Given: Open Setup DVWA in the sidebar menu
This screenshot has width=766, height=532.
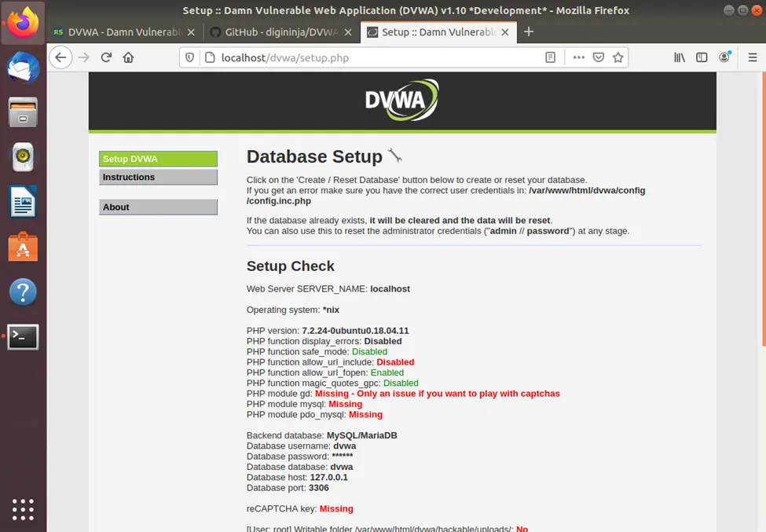Looking at the screenshot, I should pos(158,159).
